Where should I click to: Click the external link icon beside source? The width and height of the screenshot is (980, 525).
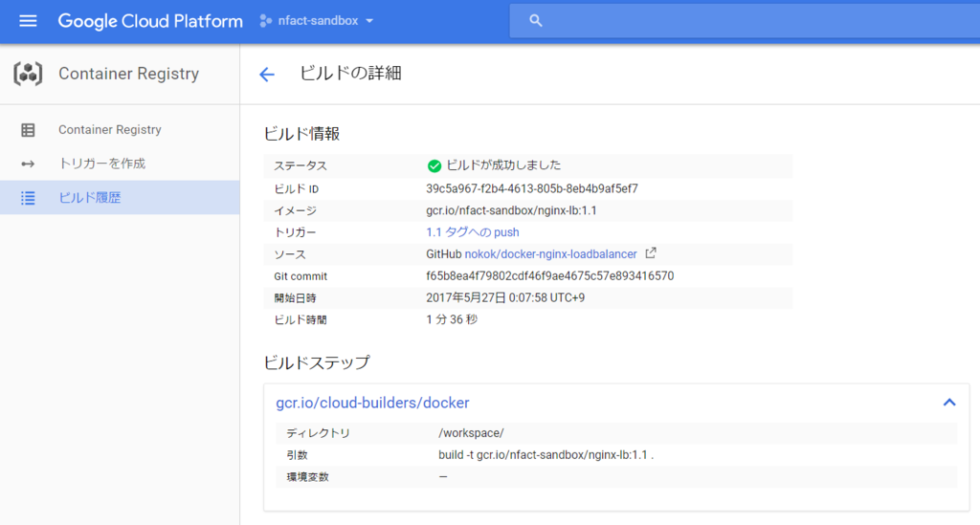point(651,252)
